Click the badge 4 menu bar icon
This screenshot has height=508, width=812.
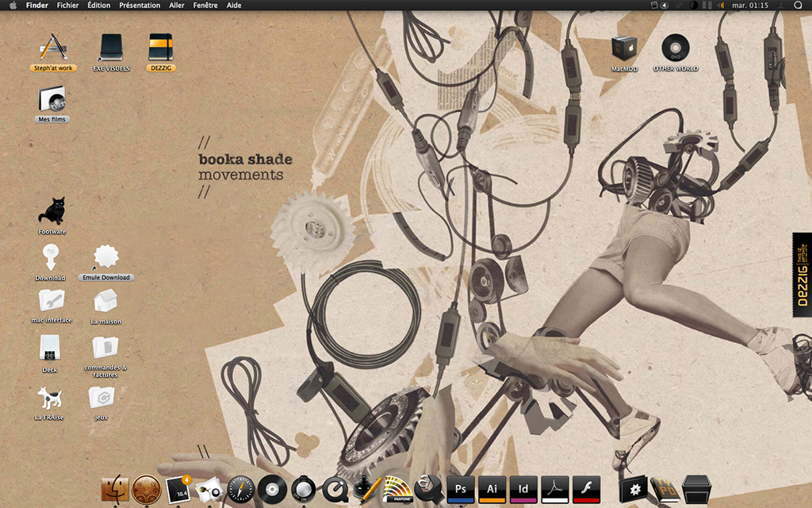coord(660,6)
